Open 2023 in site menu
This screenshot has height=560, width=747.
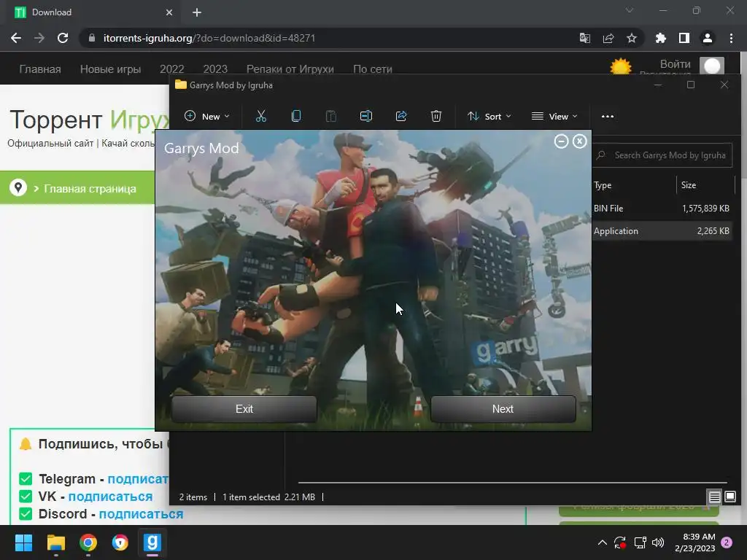coord(215,69)
